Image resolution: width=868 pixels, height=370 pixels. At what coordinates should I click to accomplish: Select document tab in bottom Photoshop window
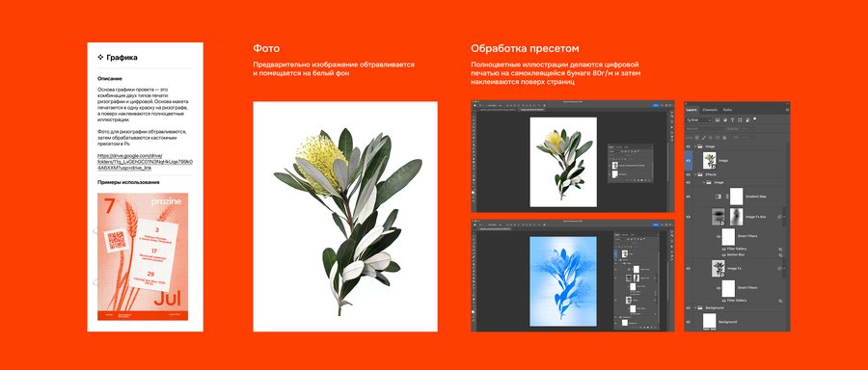(x=495, y=229)
